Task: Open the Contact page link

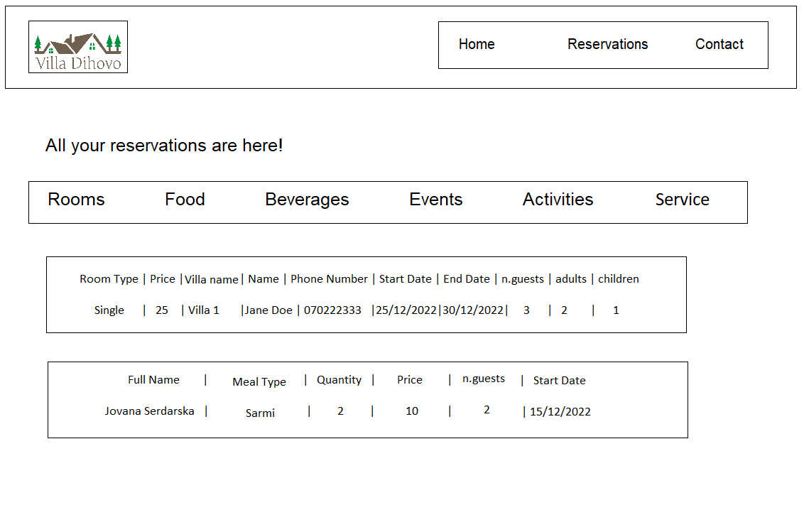Action: (719, 44)
